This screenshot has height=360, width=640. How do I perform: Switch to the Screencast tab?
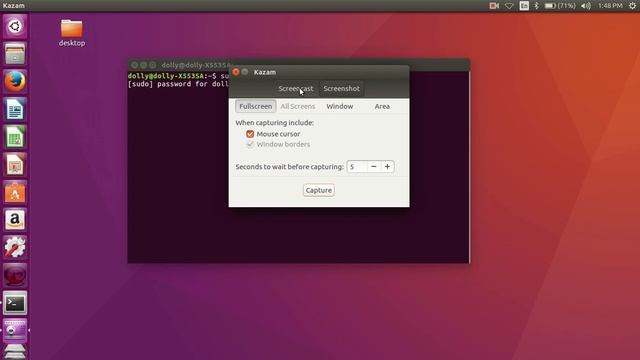click(296, 89)
